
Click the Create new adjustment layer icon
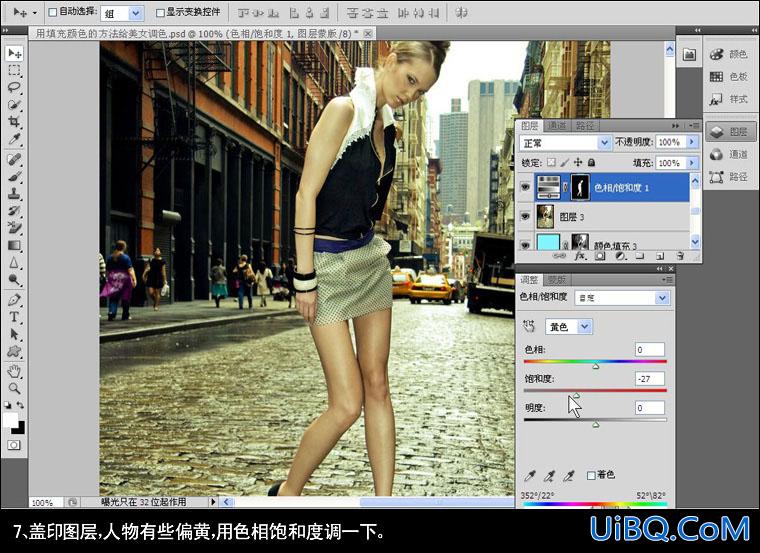point(619,256)
